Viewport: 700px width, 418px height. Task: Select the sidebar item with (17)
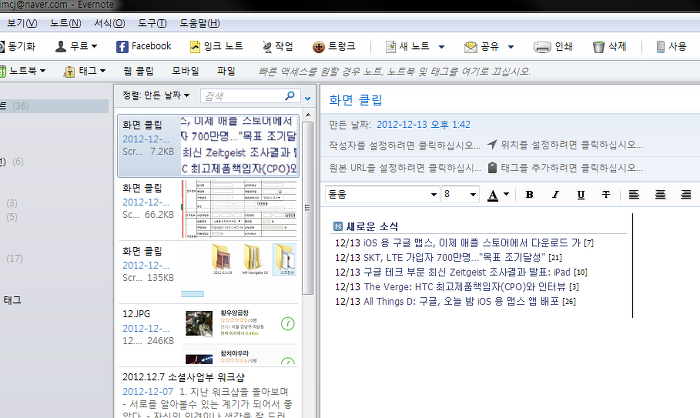click(14, 259)
